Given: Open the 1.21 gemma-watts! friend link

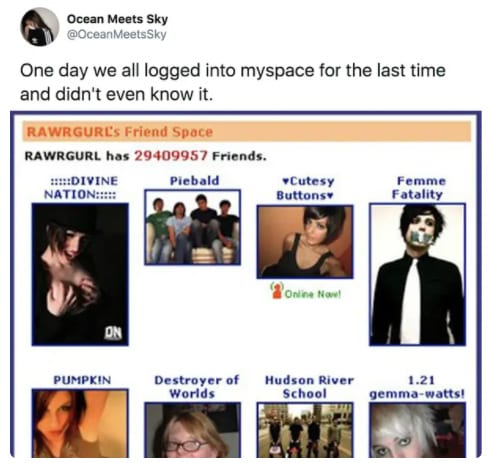Looking at the screenshot, I should [x=417, y=387].
